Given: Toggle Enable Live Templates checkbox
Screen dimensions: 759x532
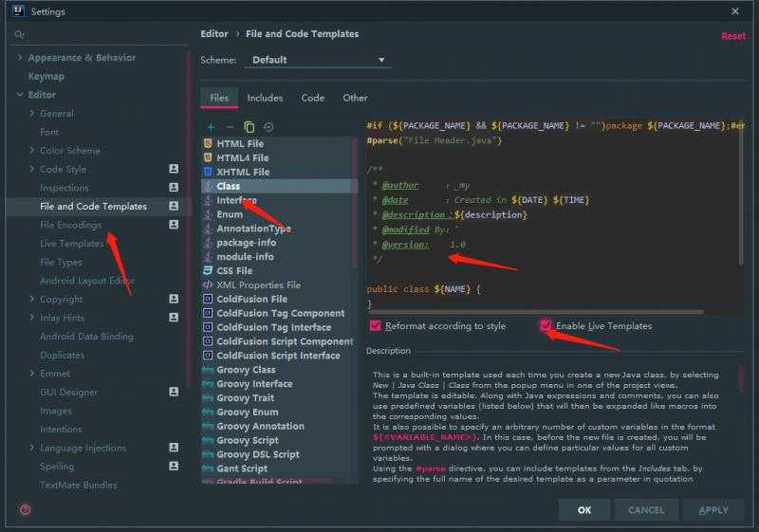Looking at the screenshot, I should 546,325.
